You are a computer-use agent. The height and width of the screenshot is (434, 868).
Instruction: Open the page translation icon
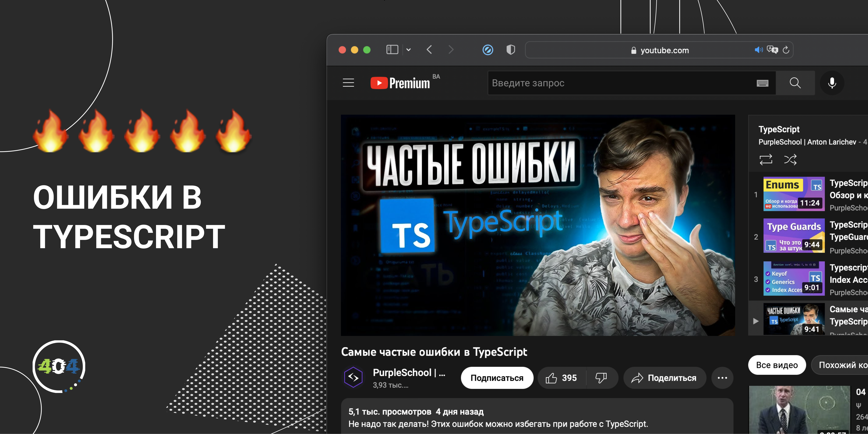coord(772,50)
